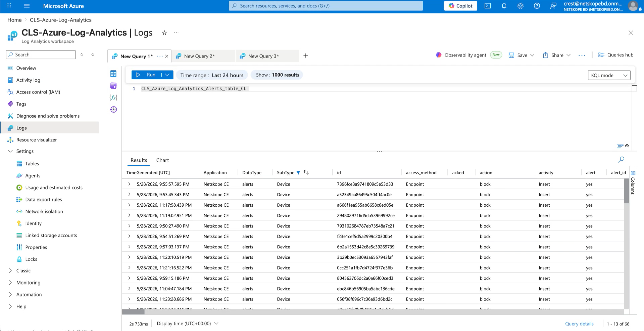Open the Cloud Shell icon
The height and width of the screenshot is (331, 644).
[x=488, y=6]
